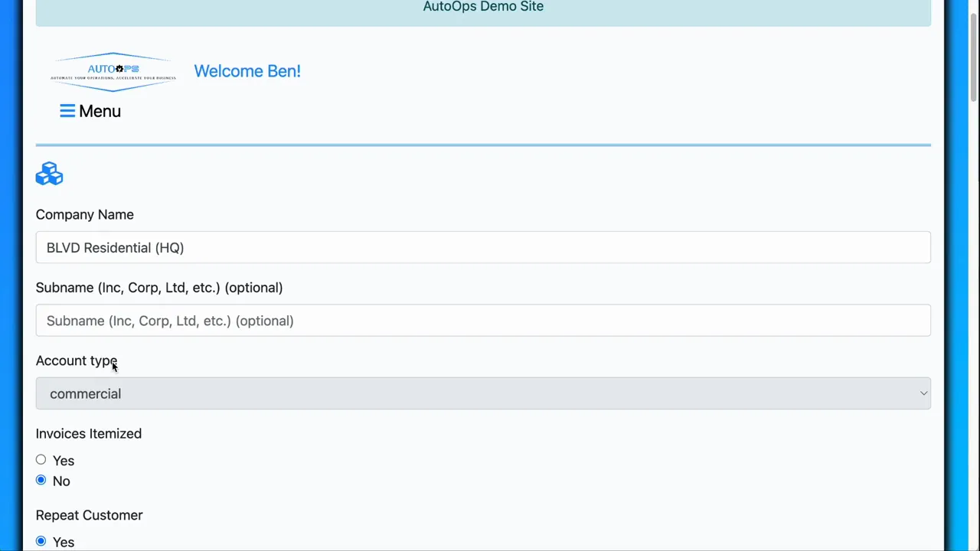
Task: Click the "Menu" label
Action: coord(100,111)
